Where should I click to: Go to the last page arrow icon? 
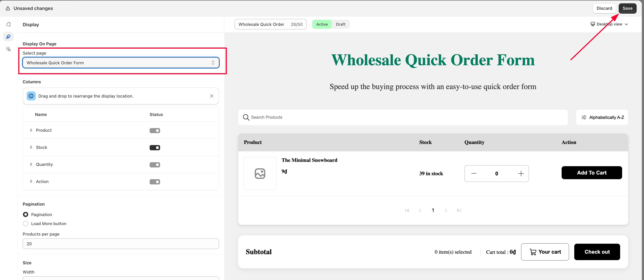[x=459, y=210]
